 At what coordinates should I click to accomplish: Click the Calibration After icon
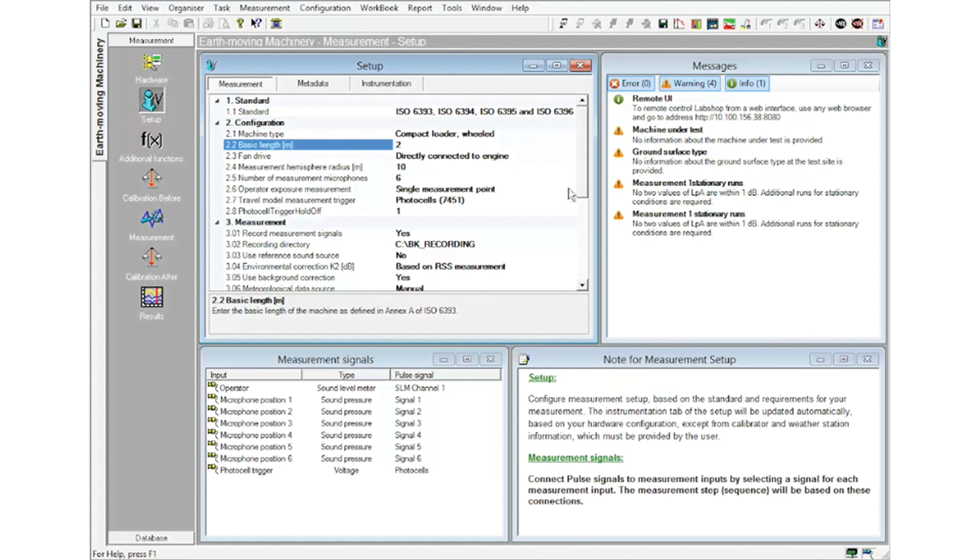pyautogui.click(x=151, y=258)
